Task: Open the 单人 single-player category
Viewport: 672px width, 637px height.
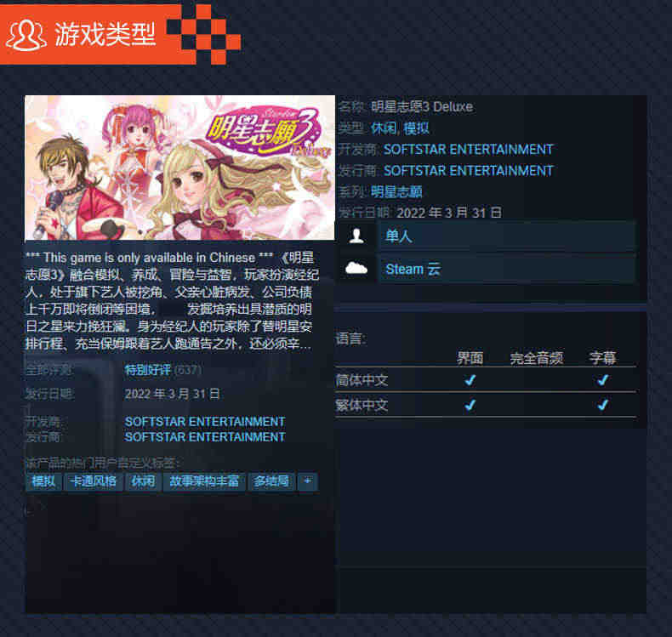Action: (506, 236)
